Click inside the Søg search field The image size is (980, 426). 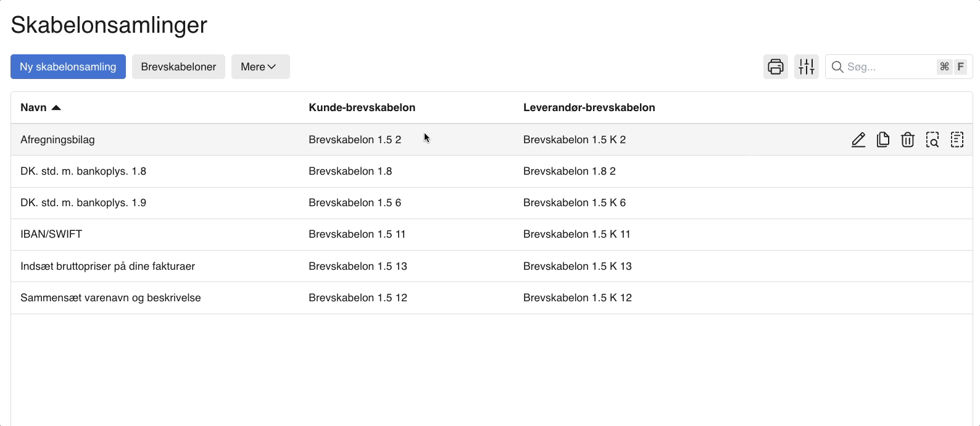coord(889,67)
